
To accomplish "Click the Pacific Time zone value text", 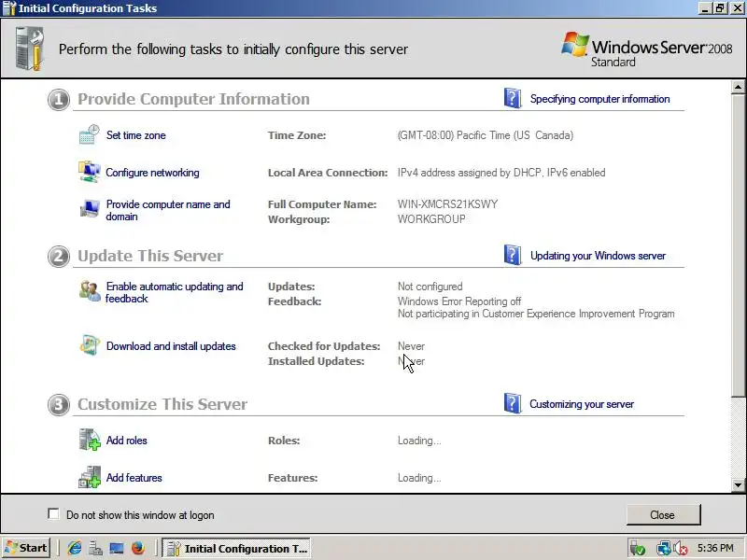I will [x=486, y=135].
